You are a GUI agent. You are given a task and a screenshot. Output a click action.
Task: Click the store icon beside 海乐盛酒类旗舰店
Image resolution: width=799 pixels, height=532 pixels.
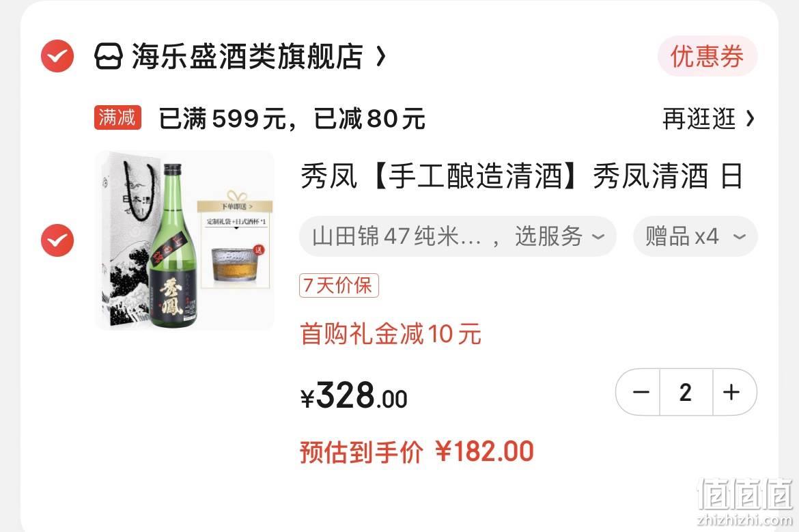(x=109, y=56)
